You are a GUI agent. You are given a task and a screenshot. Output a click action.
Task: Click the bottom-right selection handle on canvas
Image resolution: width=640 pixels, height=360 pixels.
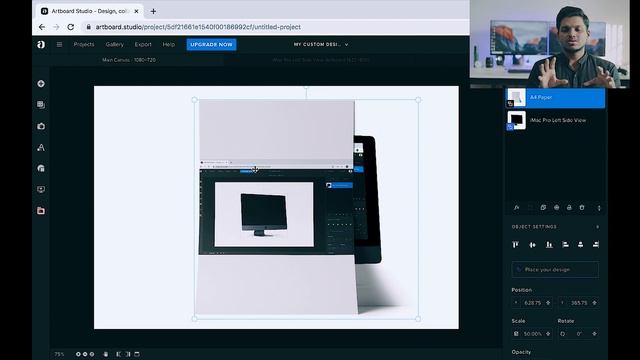click(418, 319)
